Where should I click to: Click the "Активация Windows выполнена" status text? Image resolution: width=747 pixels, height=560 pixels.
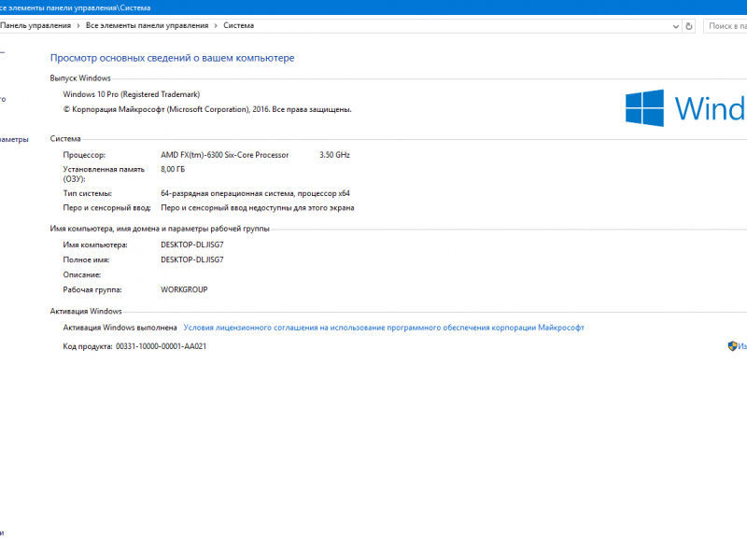click(120, 328)
